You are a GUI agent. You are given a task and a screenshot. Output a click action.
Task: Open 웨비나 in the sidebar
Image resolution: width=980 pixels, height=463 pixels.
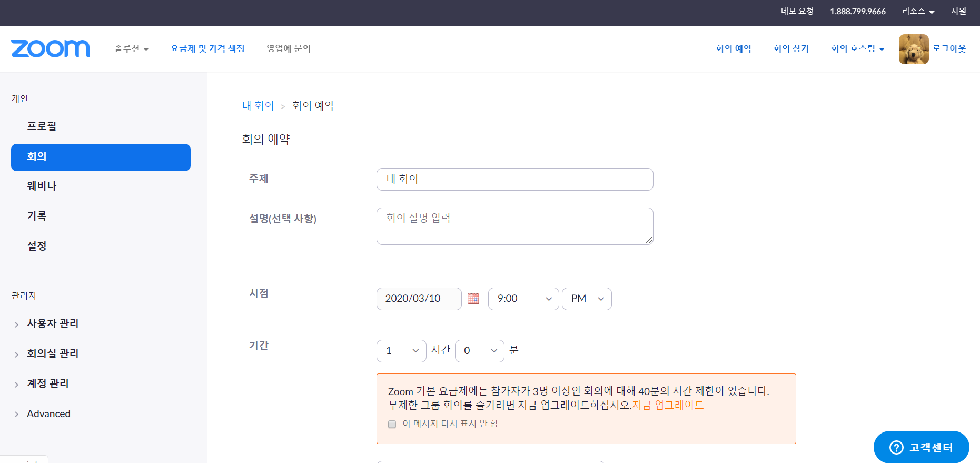click(x=42, y=186)
